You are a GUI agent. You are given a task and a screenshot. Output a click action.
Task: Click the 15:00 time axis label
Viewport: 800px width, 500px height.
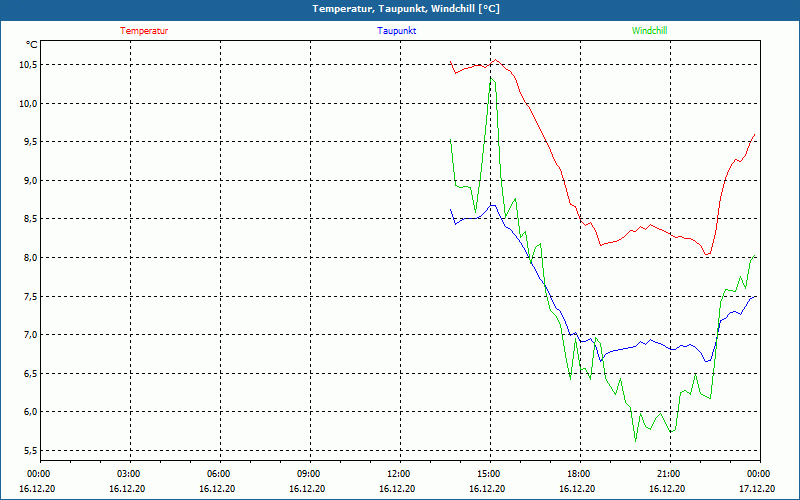489,473
